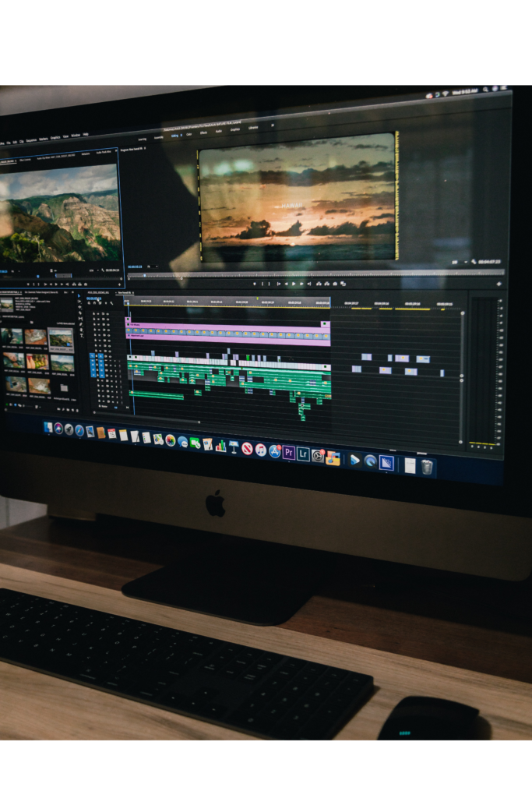This screenshot has width=532, height=798.
Task: Open the Sequence menu
Action: pos(31,140)
